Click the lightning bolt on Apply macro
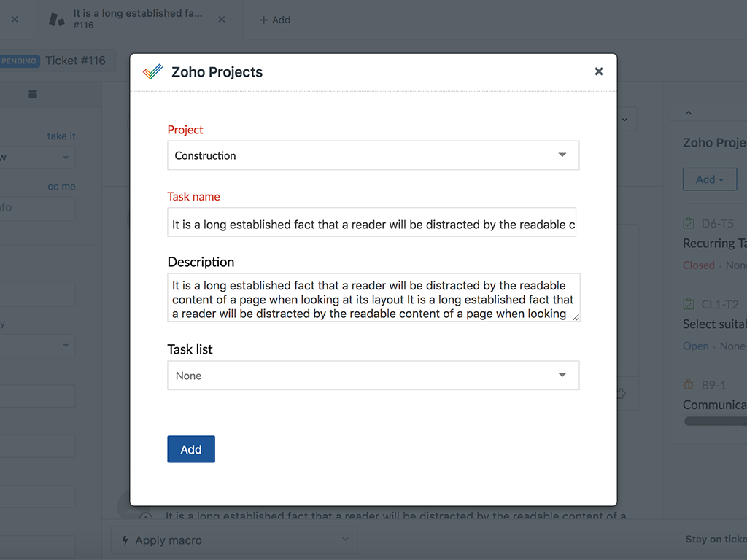The width and height of the screenshot is (747, 560). coord(127,540)
